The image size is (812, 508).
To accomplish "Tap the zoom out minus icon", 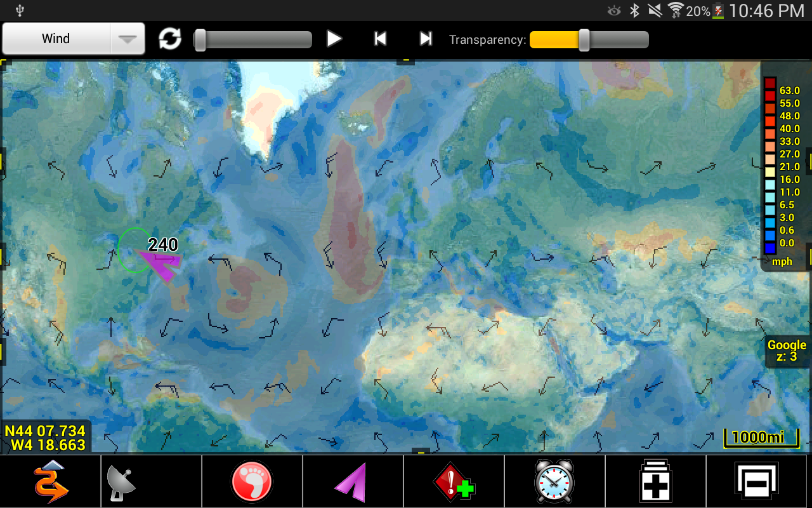I will (756, 481).
